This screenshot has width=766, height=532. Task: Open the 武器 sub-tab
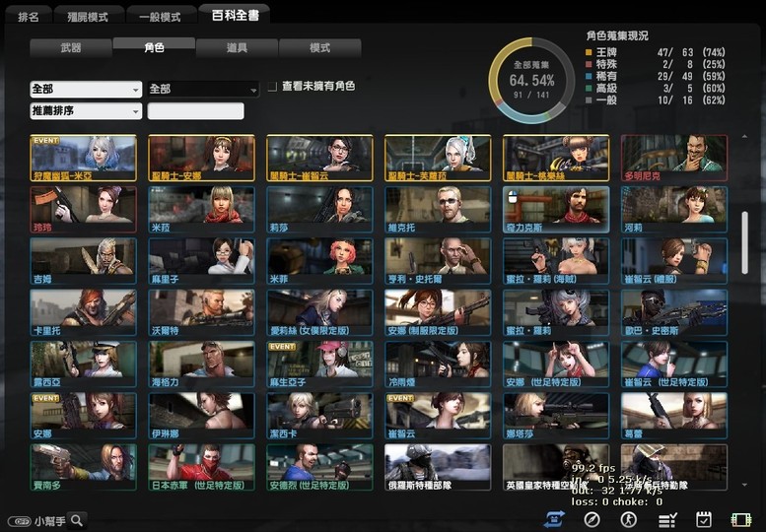coord(71,48)
